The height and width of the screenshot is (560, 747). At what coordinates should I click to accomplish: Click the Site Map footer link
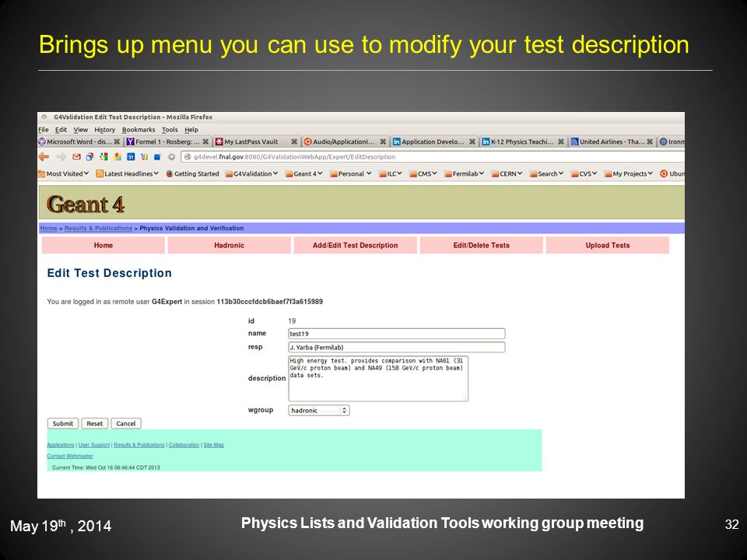pos(213,445)
